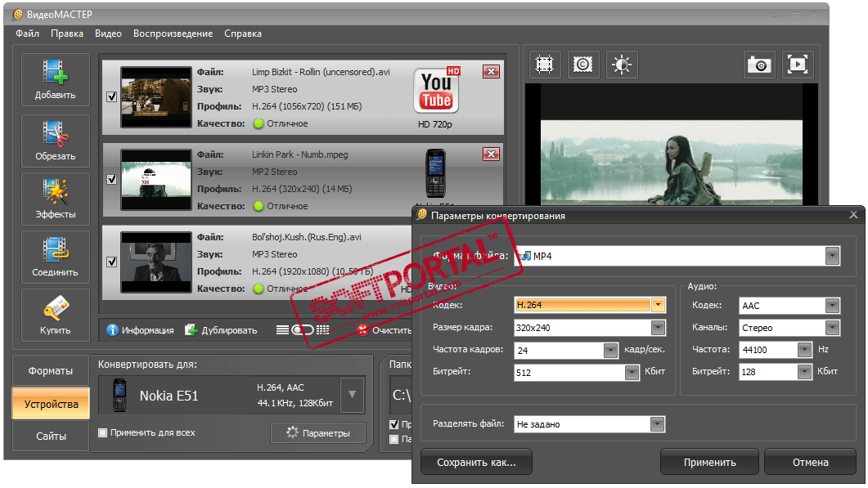Viewport: 868px width, 488px height.
Task: Open the Воспроизведение menu
Action: tap(173, 34)
